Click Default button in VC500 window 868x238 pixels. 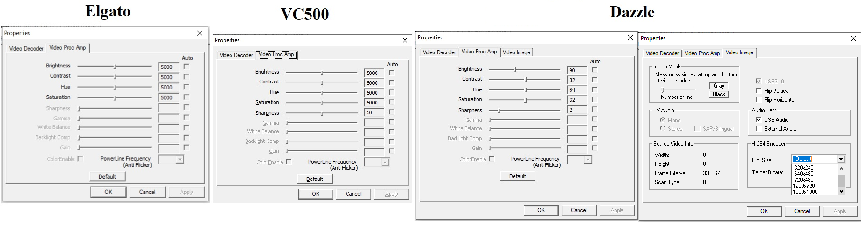315,179
